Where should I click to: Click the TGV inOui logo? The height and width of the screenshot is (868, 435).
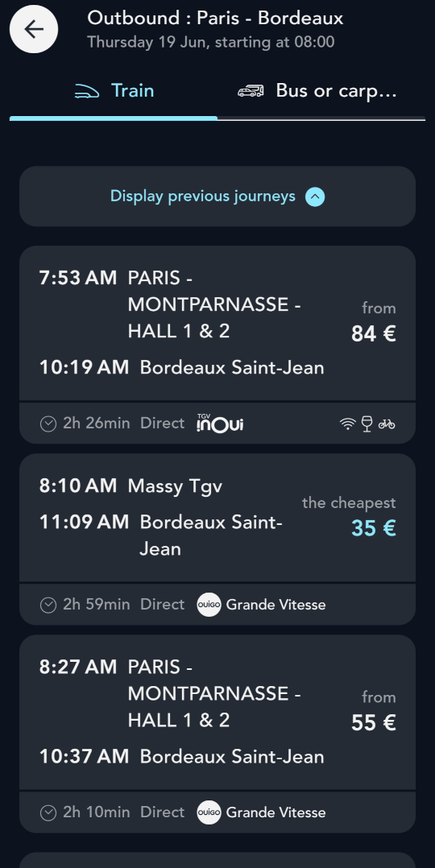pos(220,424)
